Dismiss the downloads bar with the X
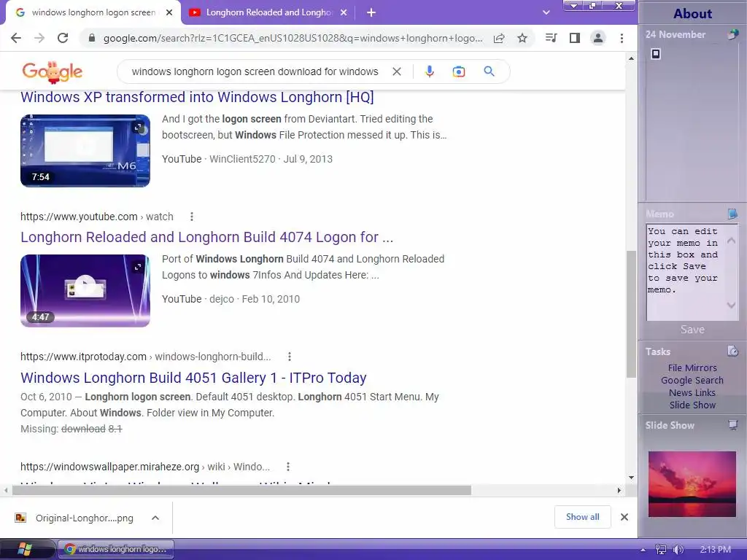Screen dimensions: 747x560 point(624,517)
